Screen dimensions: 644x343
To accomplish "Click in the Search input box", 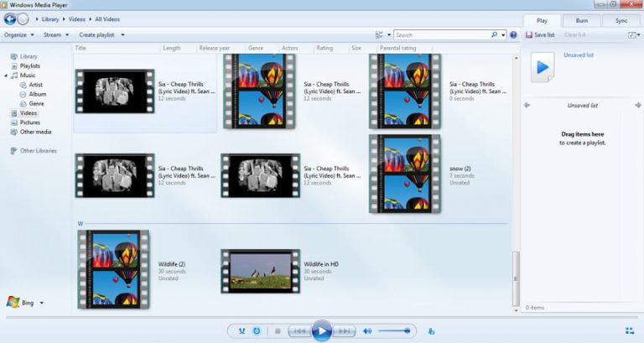I will (x=442, y=35).
